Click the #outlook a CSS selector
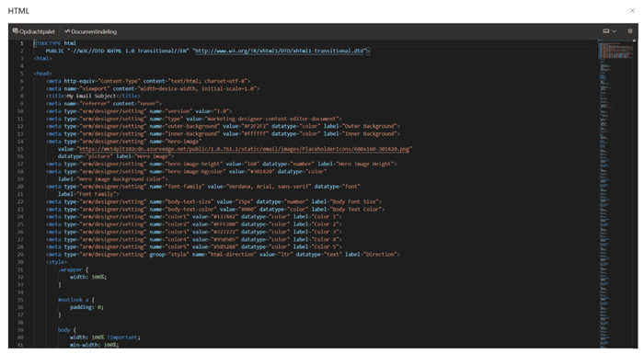Screen dimensions: 644x354 (x=74, y=300)
